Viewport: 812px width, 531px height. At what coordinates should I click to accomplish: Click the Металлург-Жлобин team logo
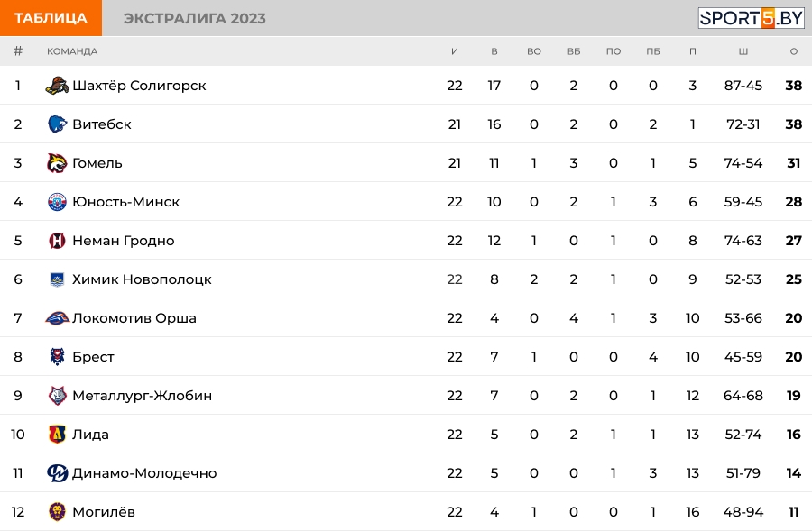click(57, 396)
